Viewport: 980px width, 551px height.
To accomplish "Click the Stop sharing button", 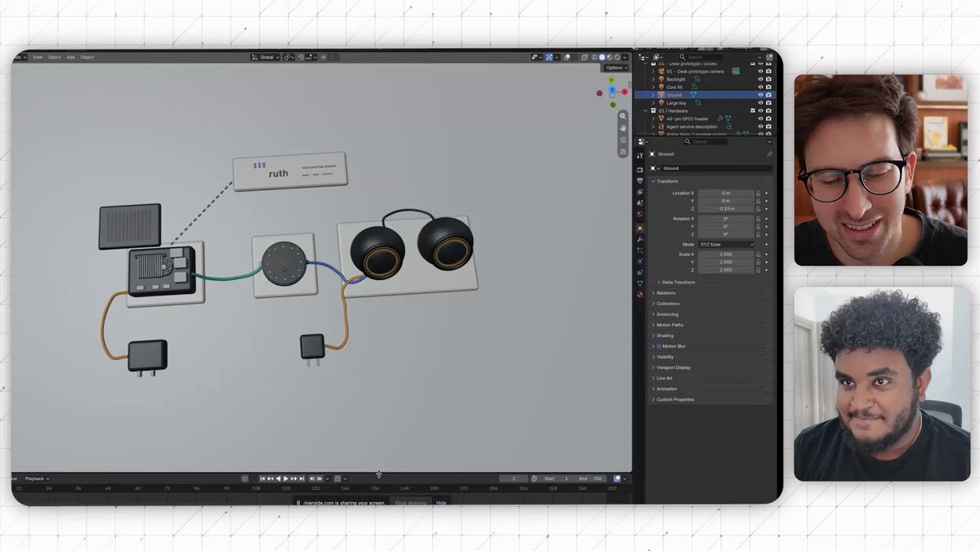I will [411, 503].
